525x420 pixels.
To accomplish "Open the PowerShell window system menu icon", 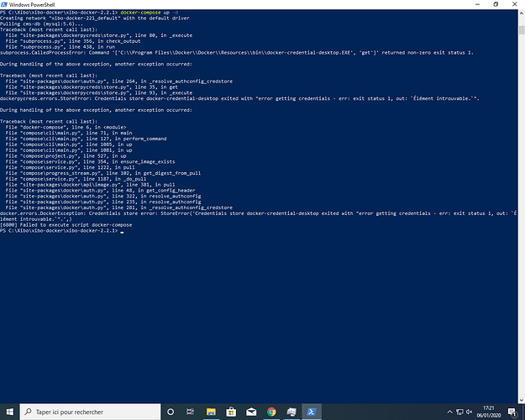I will point(4,4).
